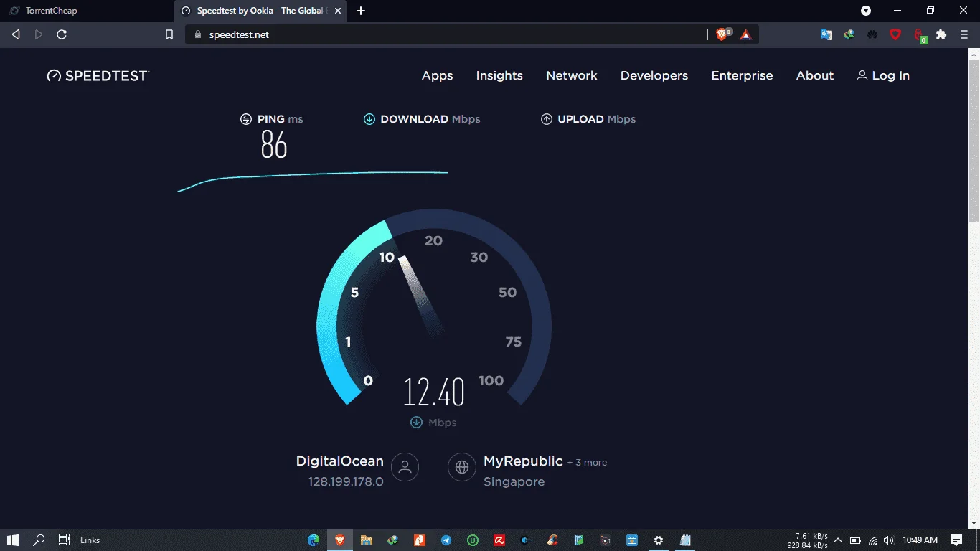Open the red shield ad-blocker extension
Screen dimensions: 980x551
(x=895, y=34)
